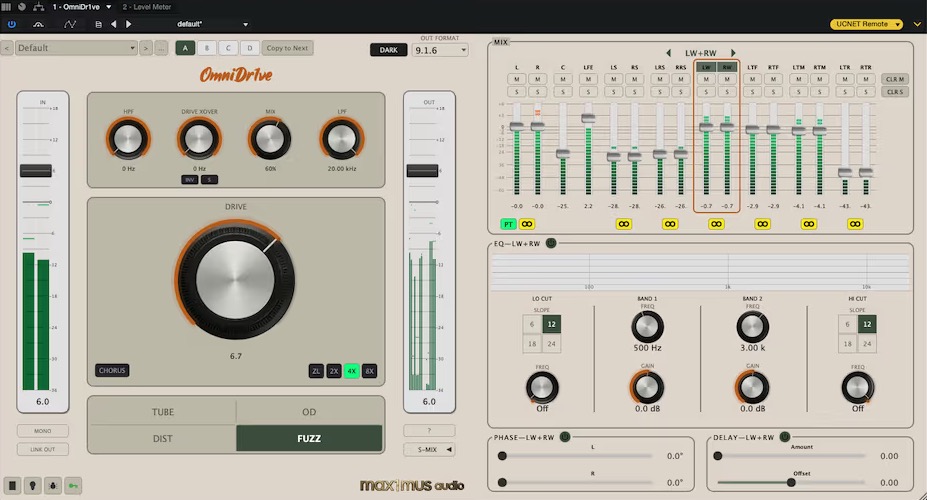
Task: Toggle the DELAY LW+RW power button
Action: click(x=785, y=437)
